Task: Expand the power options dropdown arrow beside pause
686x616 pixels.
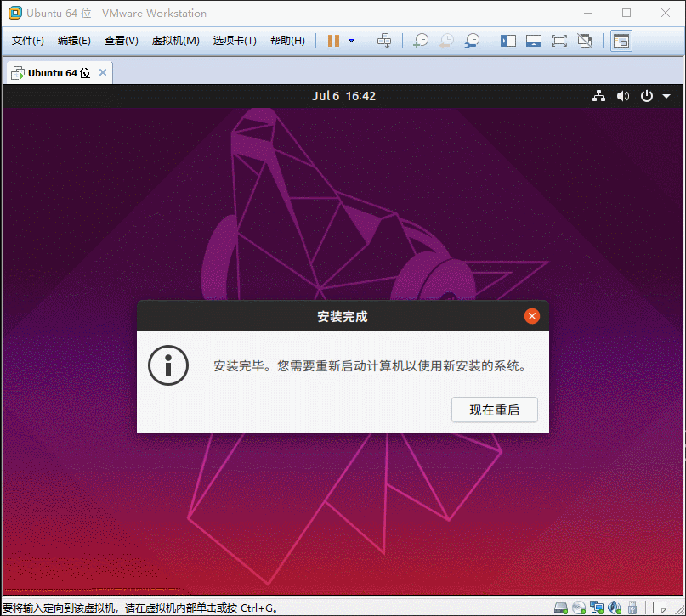Action: [351, 41]
